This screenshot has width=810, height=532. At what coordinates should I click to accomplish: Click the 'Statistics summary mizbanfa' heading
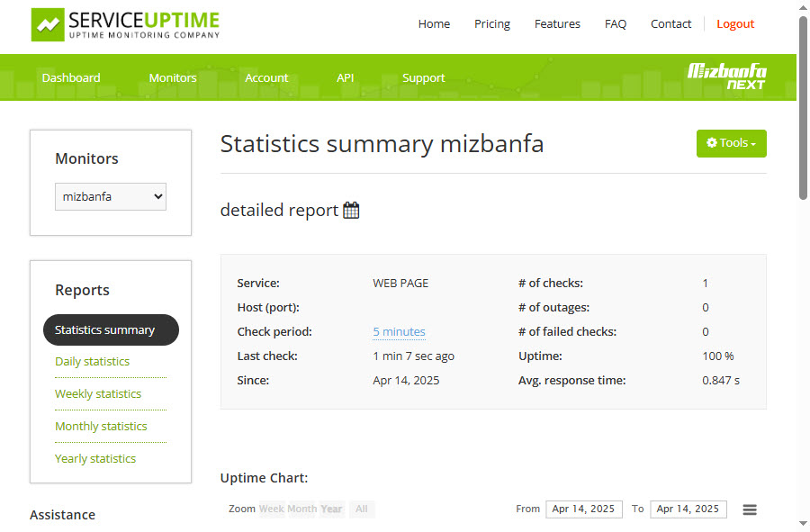pos(382,144)
